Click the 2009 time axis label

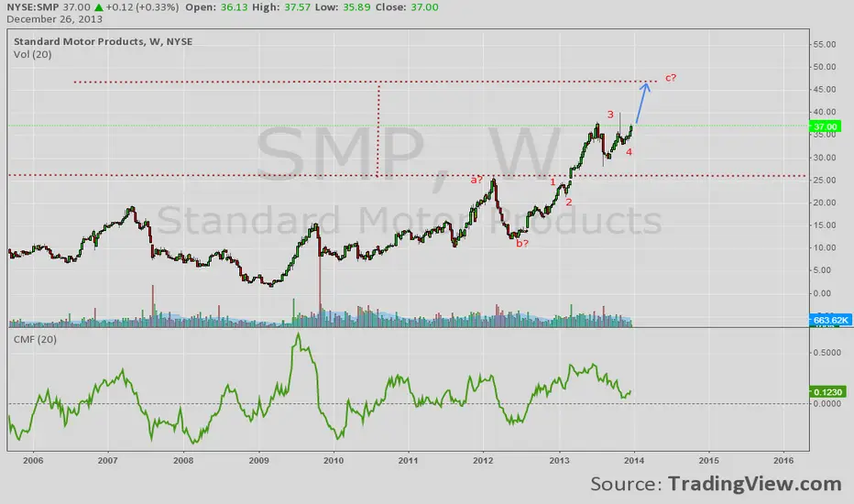click(x=258, y=460)
